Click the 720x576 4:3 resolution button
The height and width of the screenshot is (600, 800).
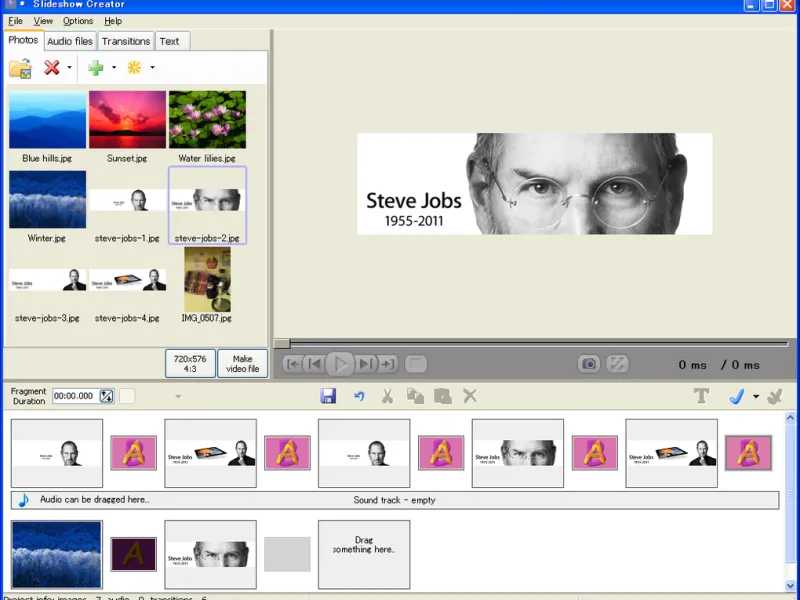(190, 363)
